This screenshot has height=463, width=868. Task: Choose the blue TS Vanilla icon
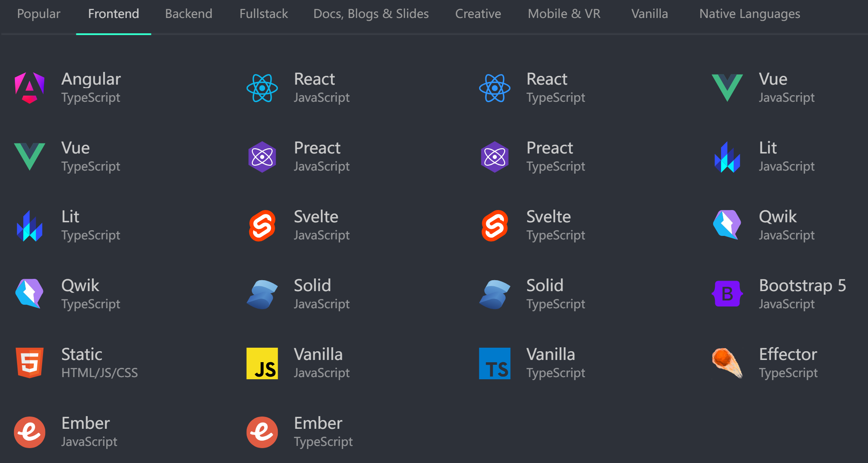click(x=495, y=363)
